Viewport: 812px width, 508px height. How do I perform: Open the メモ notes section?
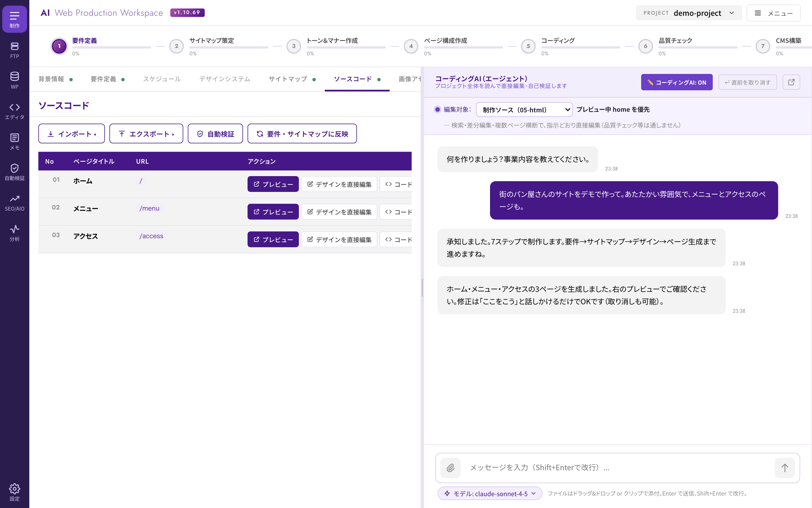14,142
